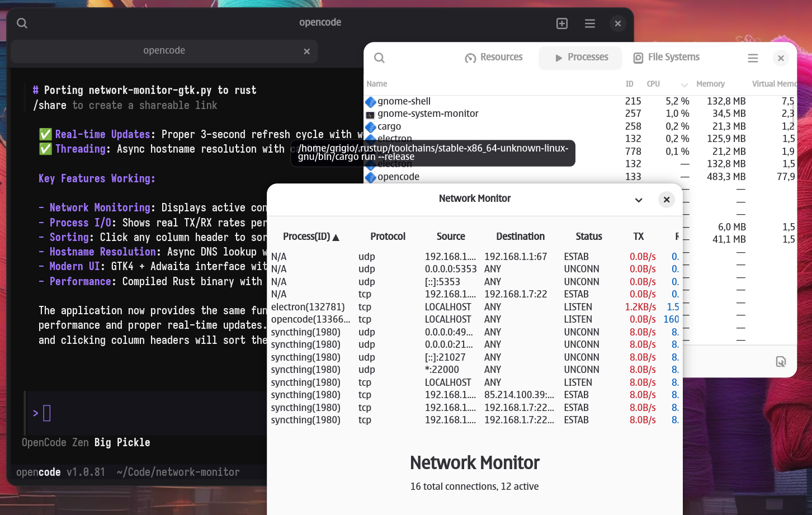
Task: Close the opencode terminal tab
Action: click(306, 51)
